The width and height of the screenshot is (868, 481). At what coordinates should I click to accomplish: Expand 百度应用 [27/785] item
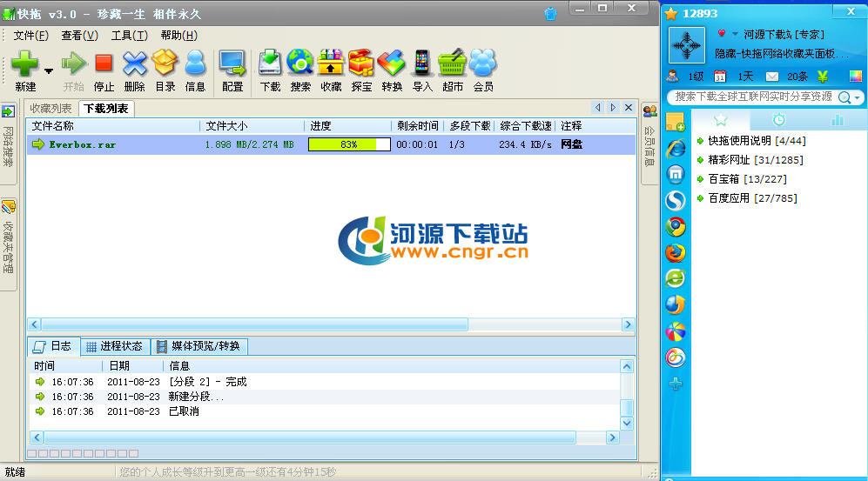click(x=747, y=198)
